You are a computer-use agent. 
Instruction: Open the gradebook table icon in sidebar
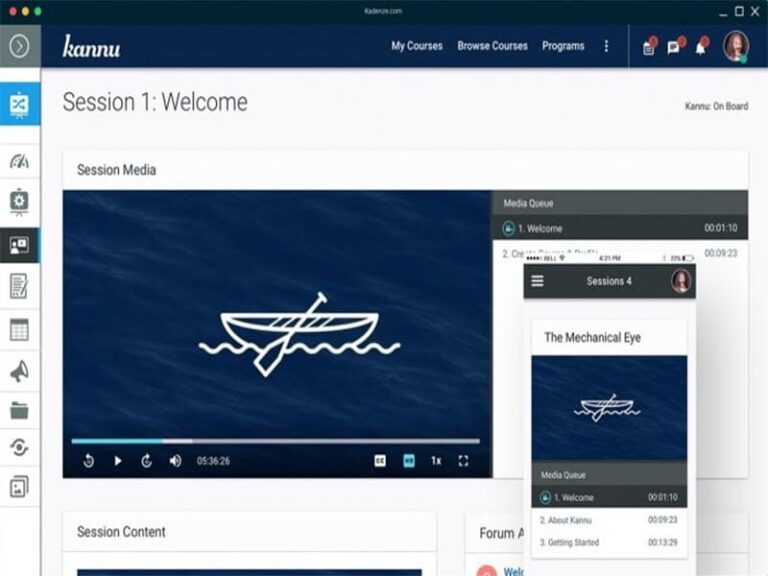click(19, 329)
